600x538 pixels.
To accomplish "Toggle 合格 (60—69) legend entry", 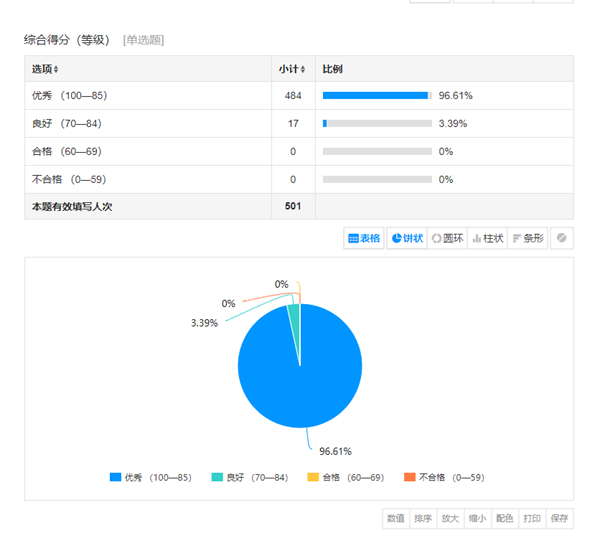I will 346,477.
